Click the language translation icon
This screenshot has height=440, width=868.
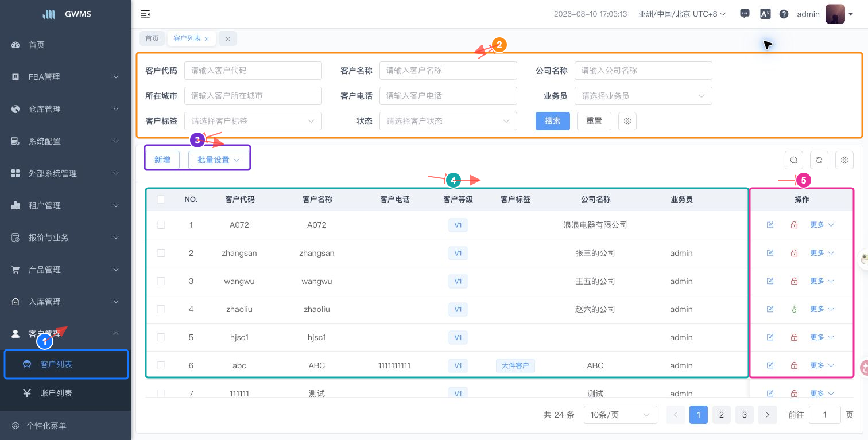[765, 14]
